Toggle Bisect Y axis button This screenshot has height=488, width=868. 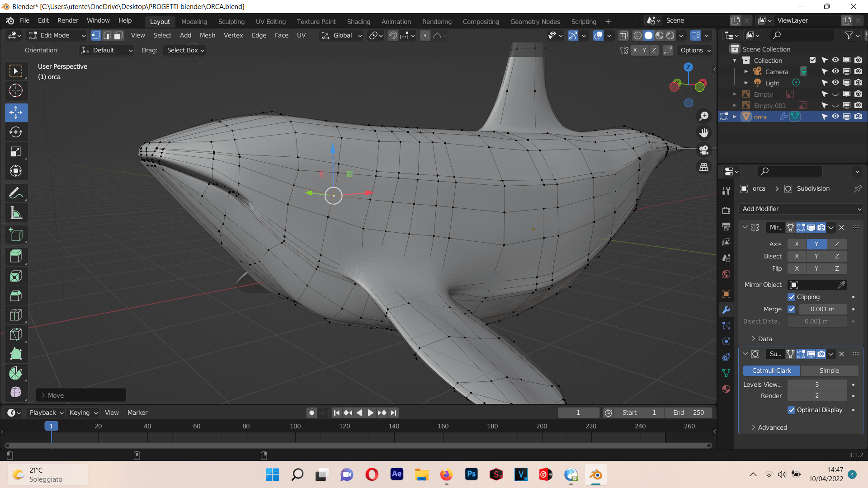click(x=816, y=256)
